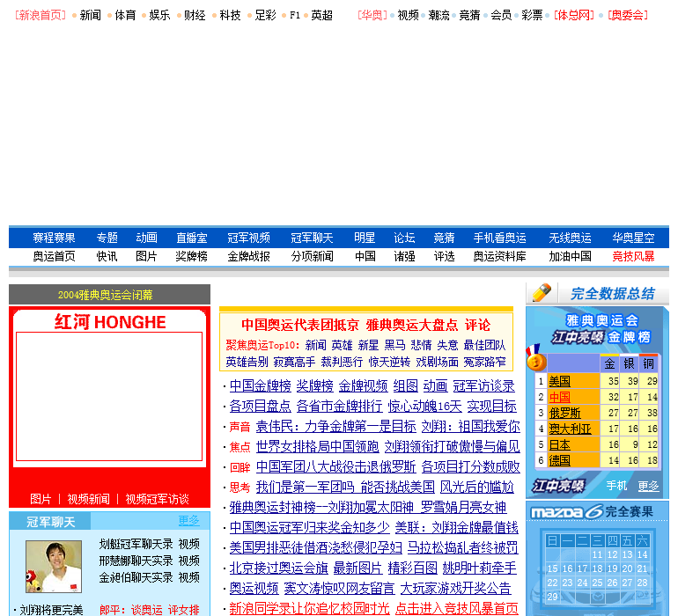Viewport: 678px width, 616px height.
Task: Click 最佳团队 in the Top10 row
Action: (x=484, y=345)
